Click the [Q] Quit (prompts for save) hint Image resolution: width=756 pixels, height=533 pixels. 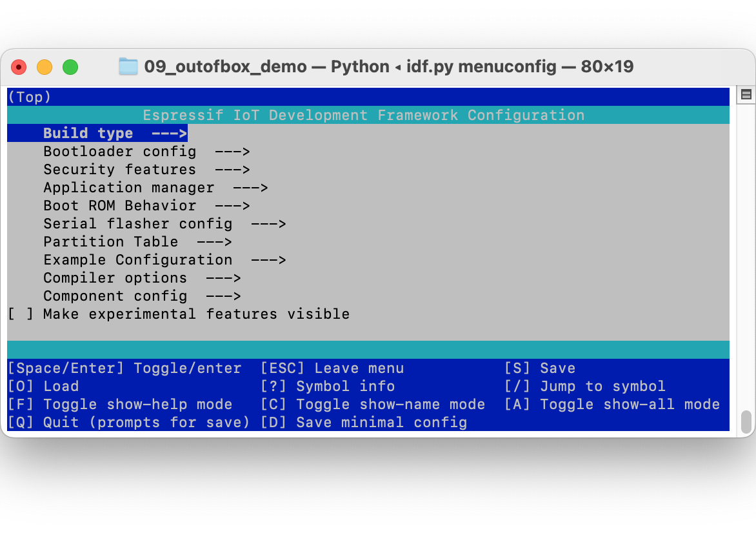point(129,423)
